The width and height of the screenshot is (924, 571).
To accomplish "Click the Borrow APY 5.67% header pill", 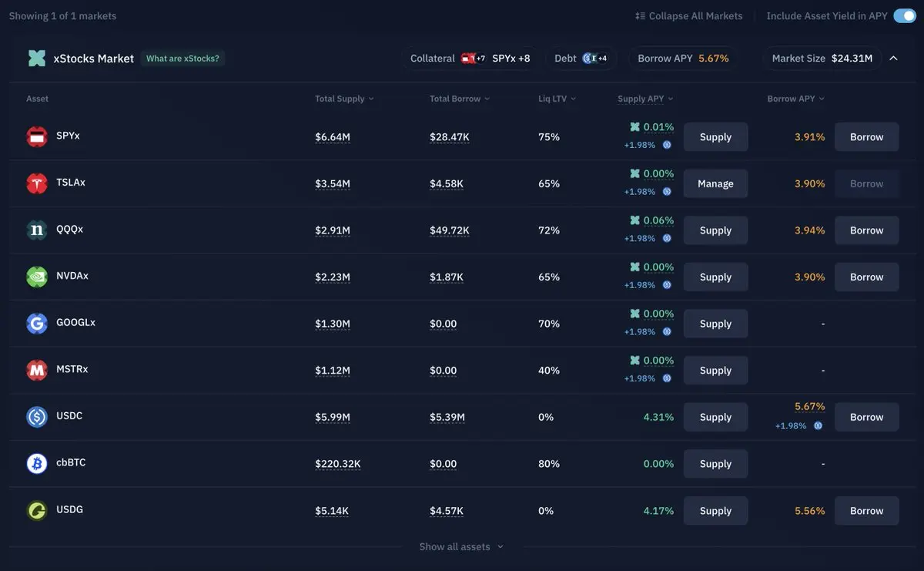I will [x=683, y=59].
